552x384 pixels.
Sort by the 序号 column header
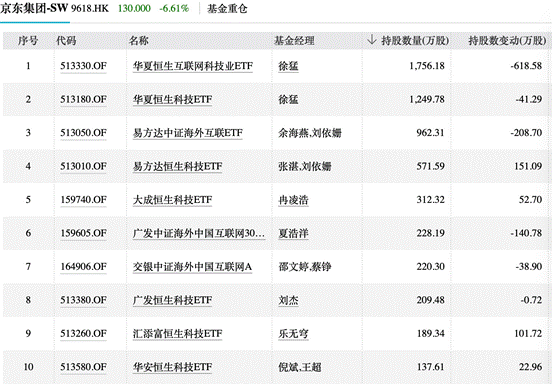tap(28, 41)
